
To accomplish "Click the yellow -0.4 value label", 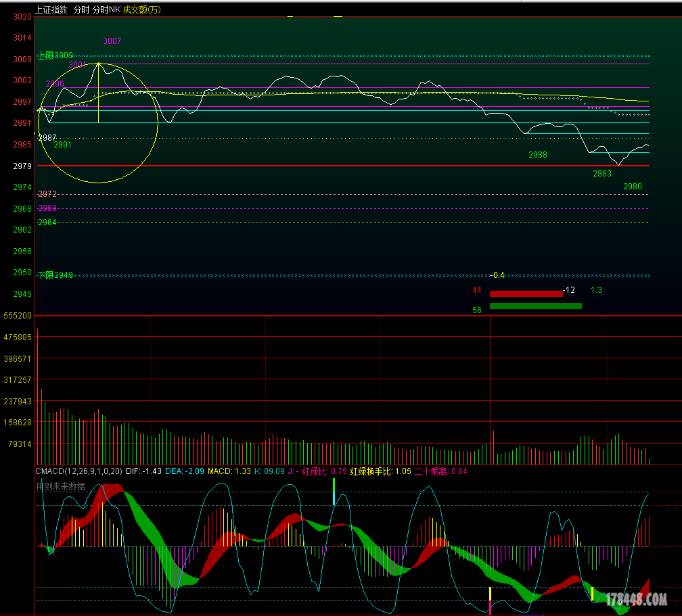I will tap(497, 275).
